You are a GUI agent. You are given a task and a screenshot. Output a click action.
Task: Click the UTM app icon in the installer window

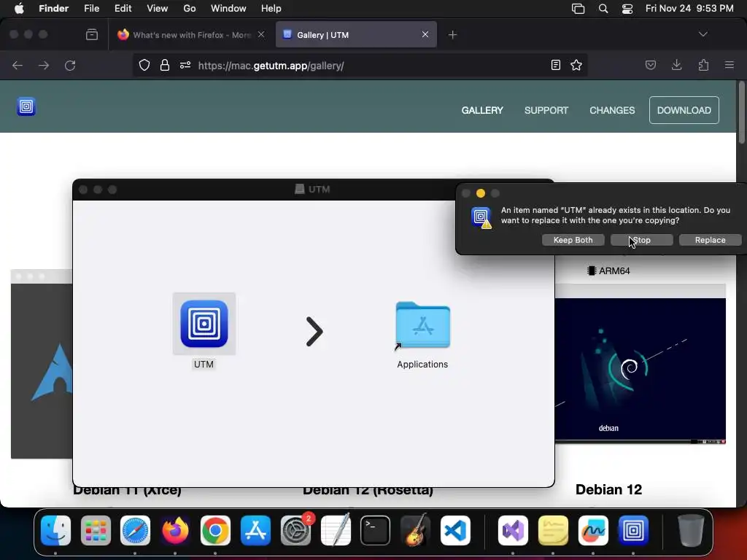click(204, 324)
